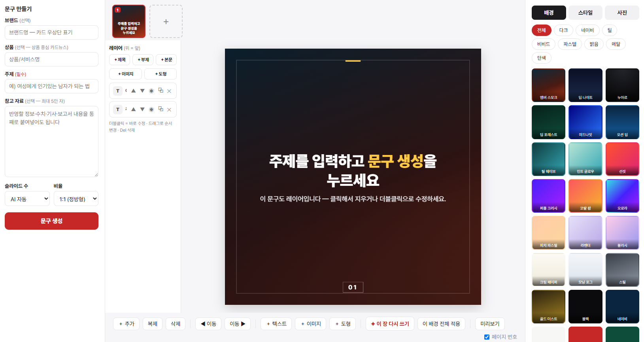The image size is (644, 342).
Task: Choose the 골드 더스트 background swatch
Action: 549,306
